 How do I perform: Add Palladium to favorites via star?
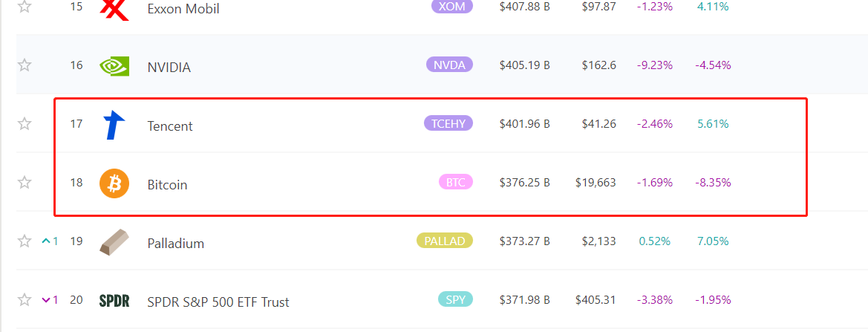point(25,241)
